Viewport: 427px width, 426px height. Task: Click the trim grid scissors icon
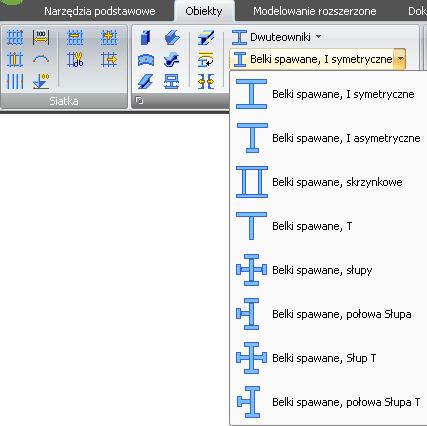(75, 60)
